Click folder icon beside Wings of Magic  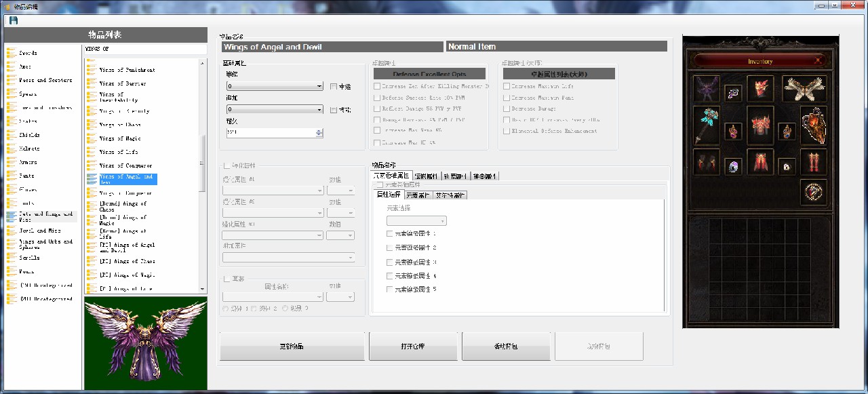[92, 138]
